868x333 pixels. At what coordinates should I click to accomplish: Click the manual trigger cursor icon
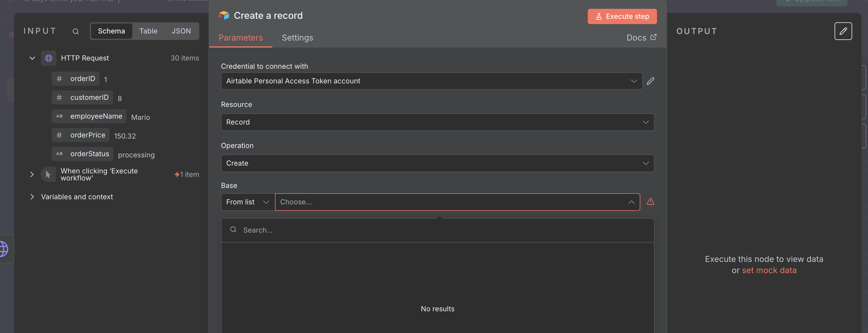48,174
